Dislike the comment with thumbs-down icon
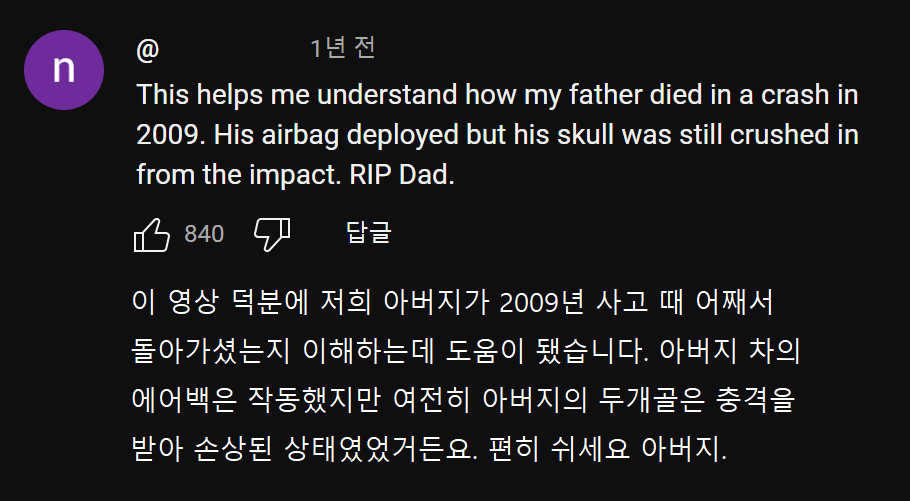 271,235
